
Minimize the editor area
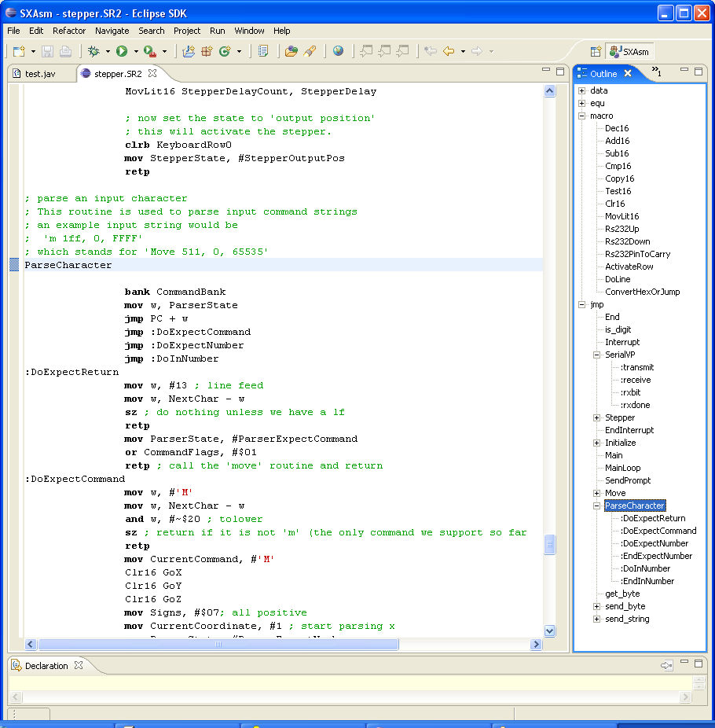546,70
